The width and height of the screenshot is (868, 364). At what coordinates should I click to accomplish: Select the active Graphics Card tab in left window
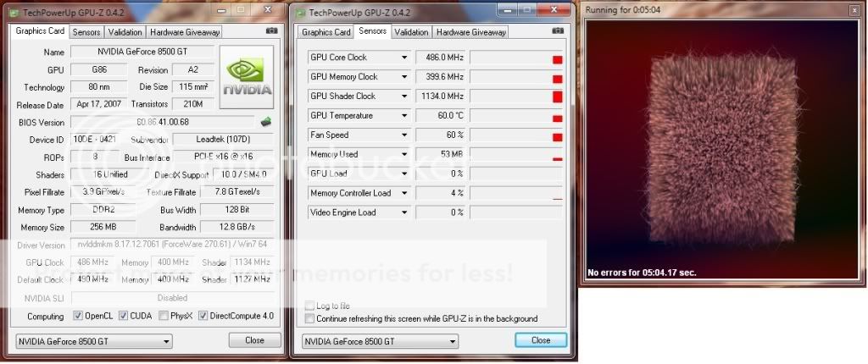[40, 31]
